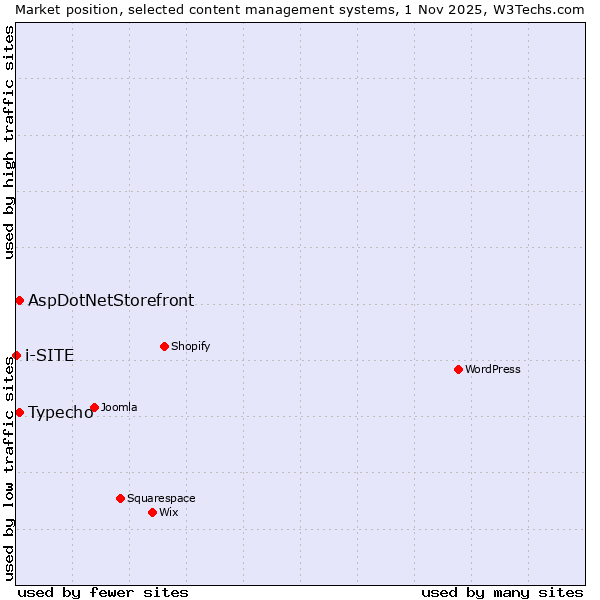Click the chart title mentioning W3Techs.com
This screenshot has height=600, width=600.
pos(300,9)
